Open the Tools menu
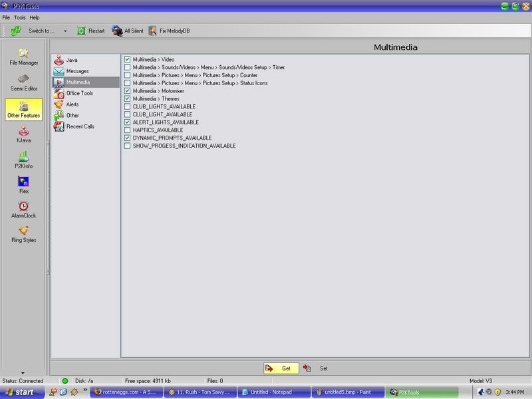Screen dimensions: 532x399 click(x=20, y=18)
